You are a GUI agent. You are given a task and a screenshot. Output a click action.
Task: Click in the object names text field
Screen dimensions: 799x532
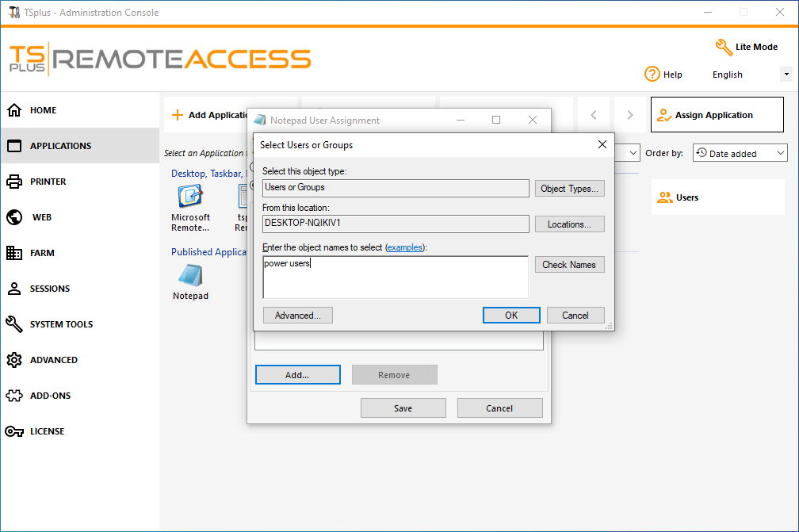point(395,277)
